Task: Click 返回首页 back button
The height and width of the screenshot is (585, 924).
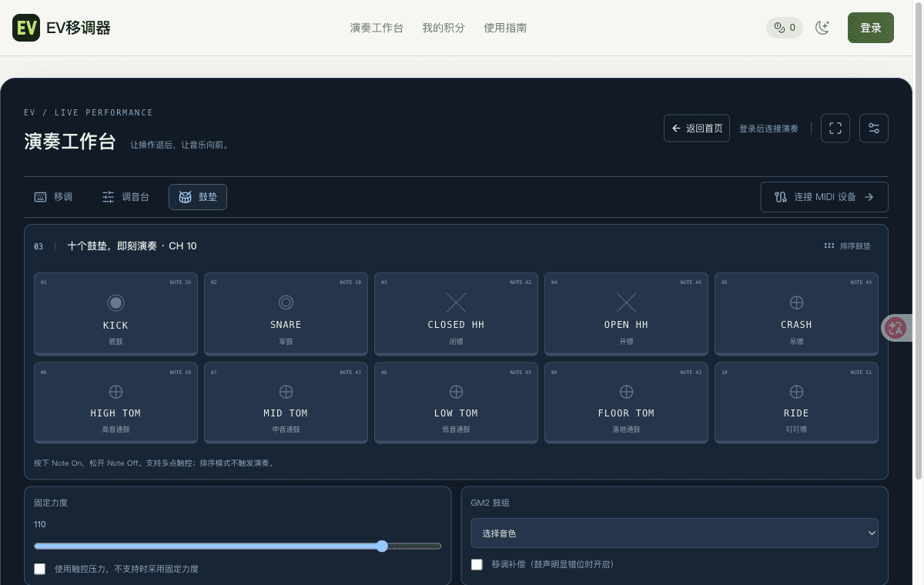Action: point(697,129)
